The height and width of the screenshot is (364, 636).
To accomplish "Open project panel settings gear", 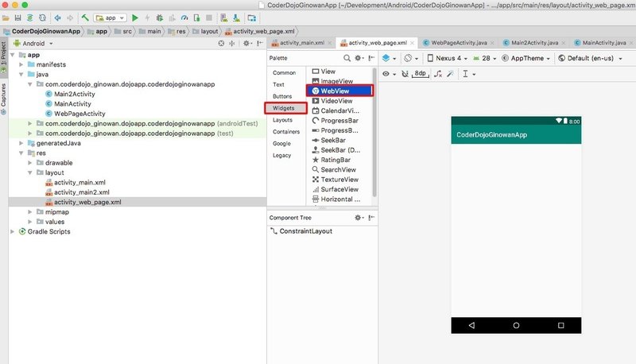I will 246,43.
